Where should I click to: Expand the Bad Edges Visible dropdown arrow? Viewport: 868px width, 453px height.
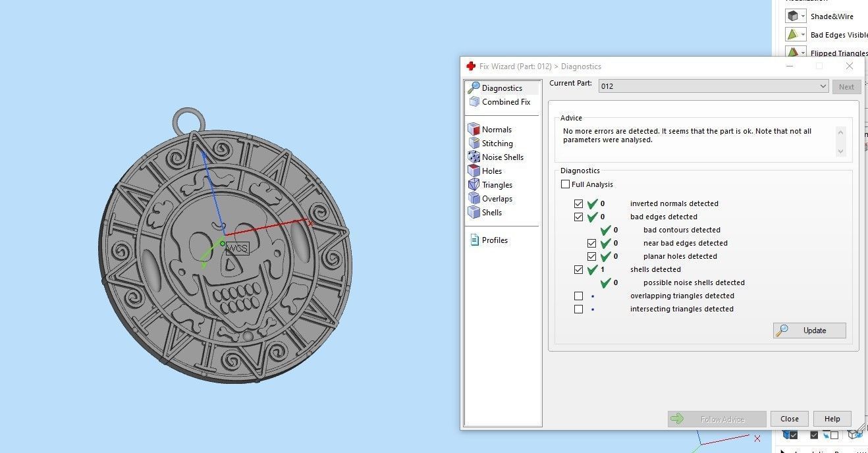(x=803, y=34)
